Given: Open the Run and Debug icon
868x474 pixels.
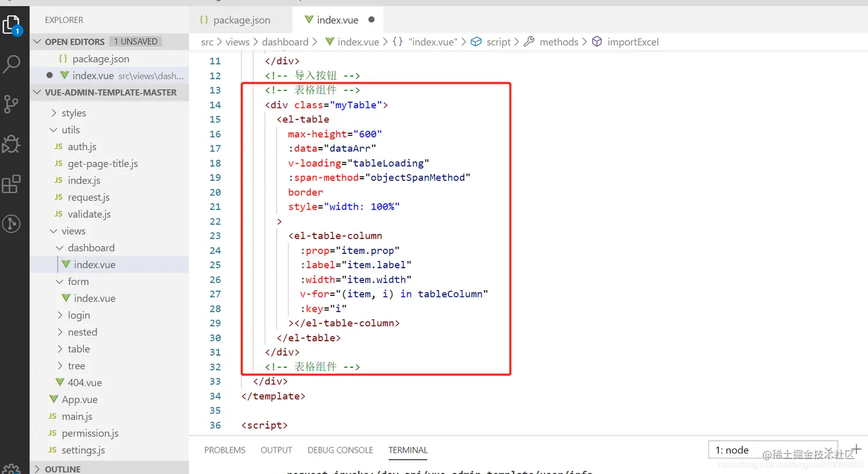Looking at the screenshot, I should coord(11,144).
